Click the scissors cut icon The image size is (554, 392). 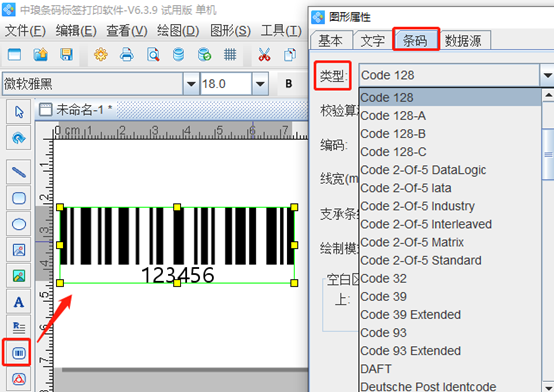coord(264,55)
